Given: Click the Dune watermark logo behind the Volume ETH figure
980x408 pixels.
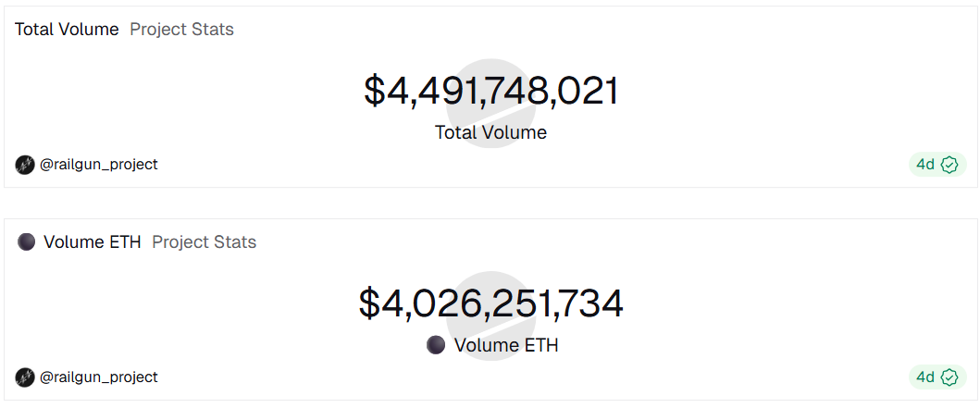Looking at the screenshot, I should tap(491, 315).
